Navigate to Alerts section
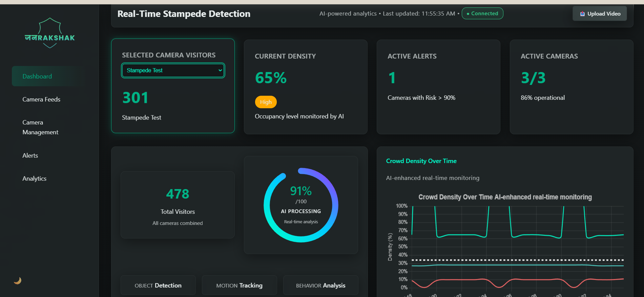The height and width of the screenshot is (297, 644). [x=30, y=155]
